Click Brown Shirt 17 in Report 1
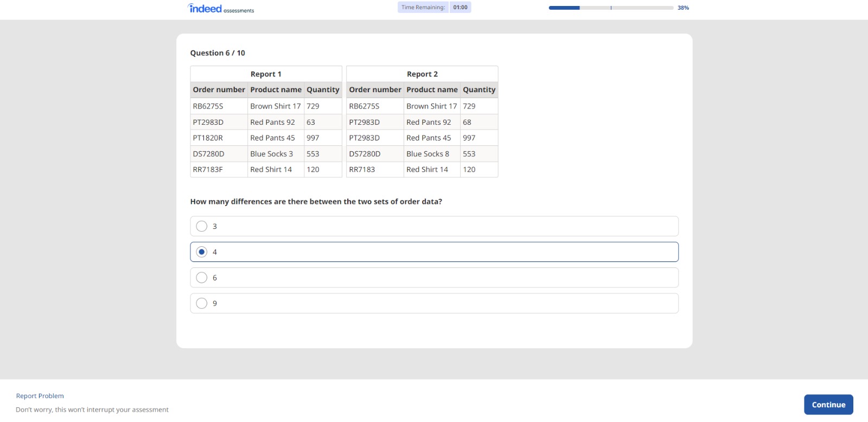 point(276,106)
